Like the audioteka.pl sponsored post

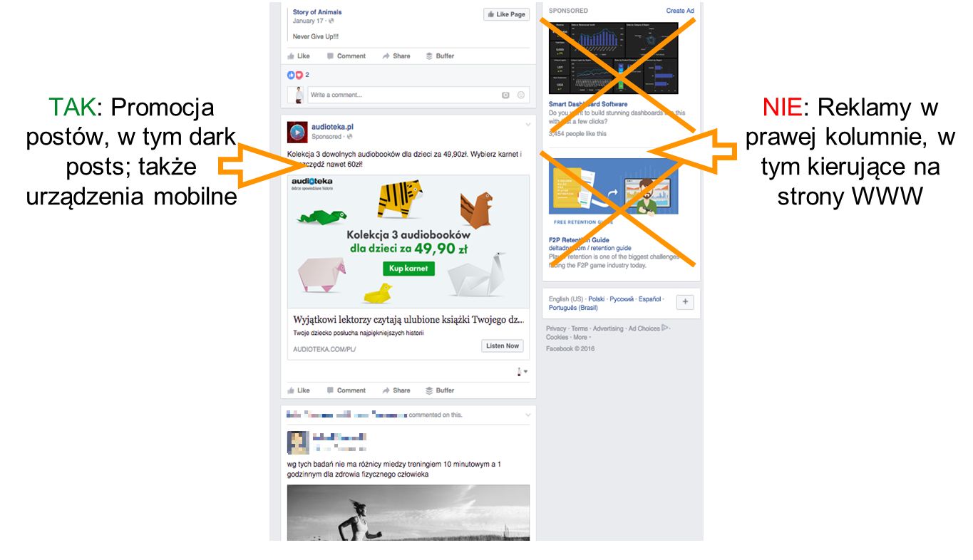coord(299,390)
